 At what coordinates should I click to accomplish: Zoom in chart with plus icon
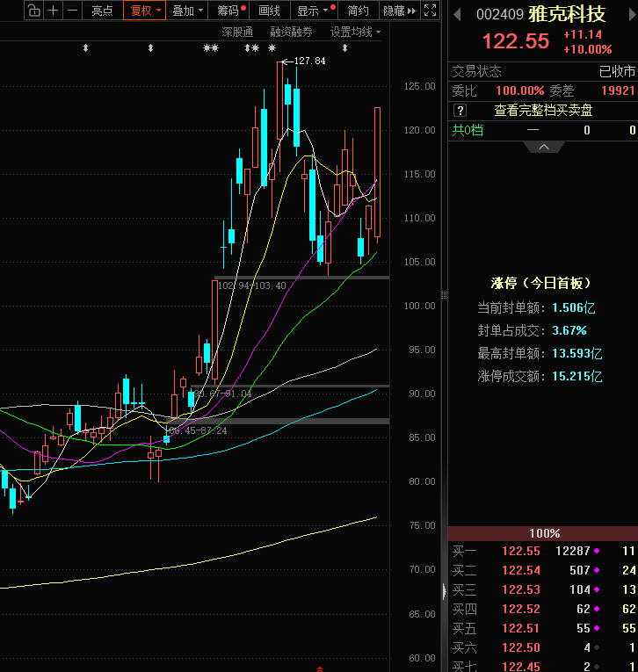click(x=53, y=11)
